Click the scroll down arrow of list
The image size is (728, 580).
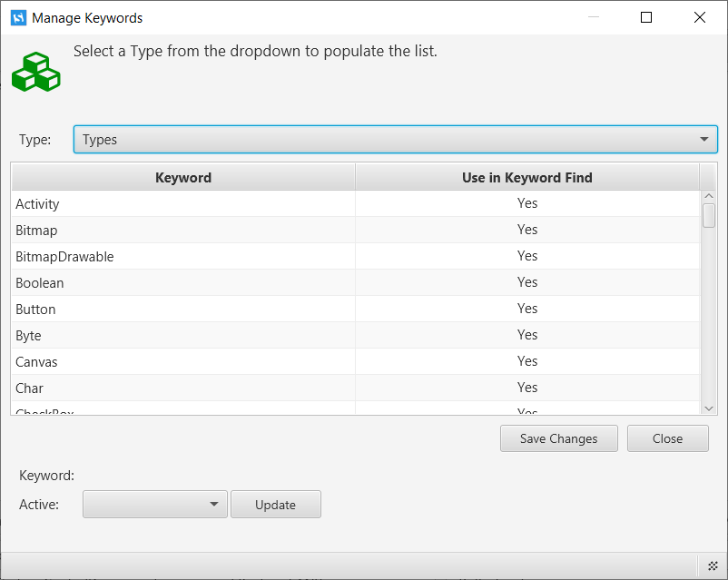(x=709, y=408)
